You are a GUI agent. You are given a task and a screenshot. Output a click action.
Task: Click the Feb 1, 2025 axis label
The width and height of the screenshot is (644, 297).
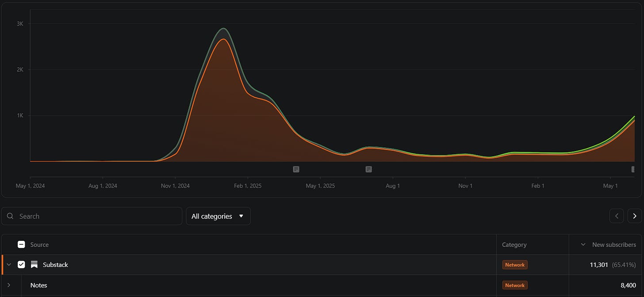248,186
